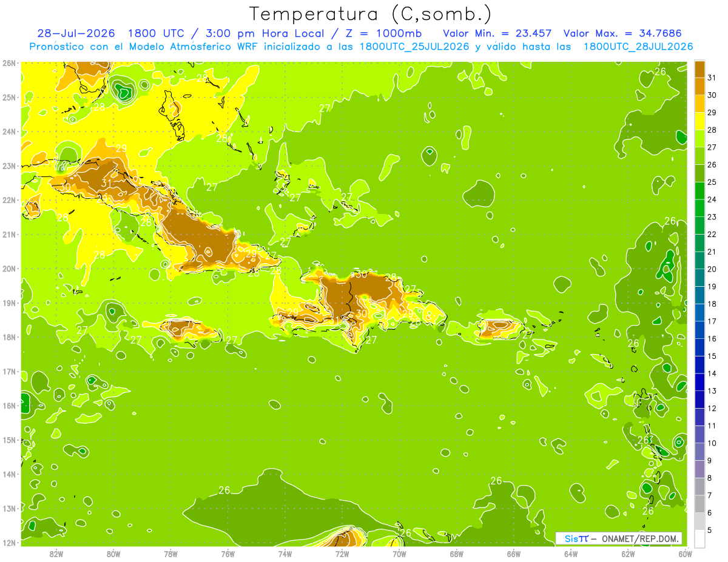Click the "16N" latitude axis label
This screenshot has height=562, width=728.
pos(8,406)
